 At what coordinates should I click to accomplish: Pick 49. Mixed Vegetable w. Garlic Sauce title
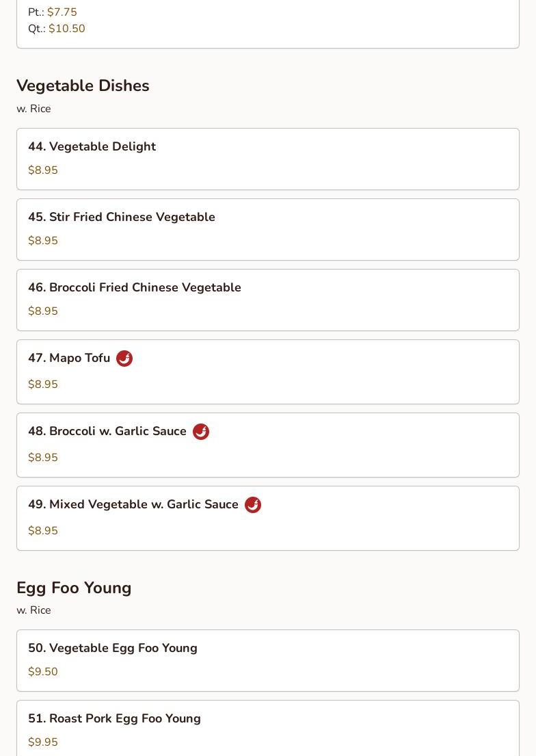click(x=133, y=504)
